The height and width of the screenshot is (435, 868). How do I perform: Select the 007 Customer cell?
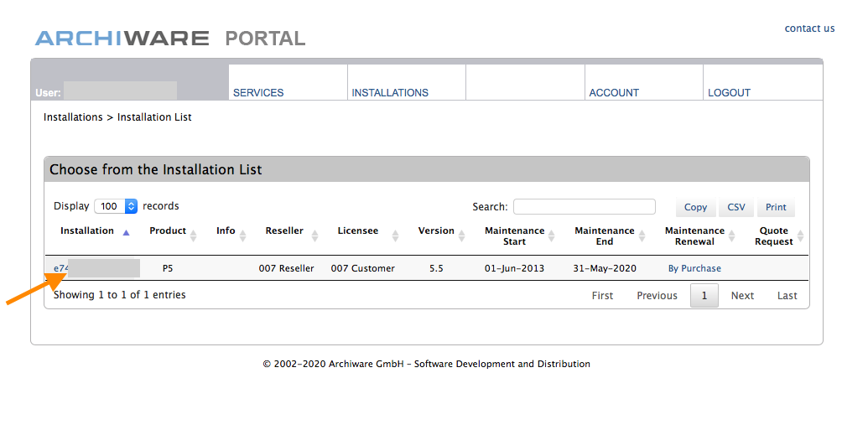[362, 268]
